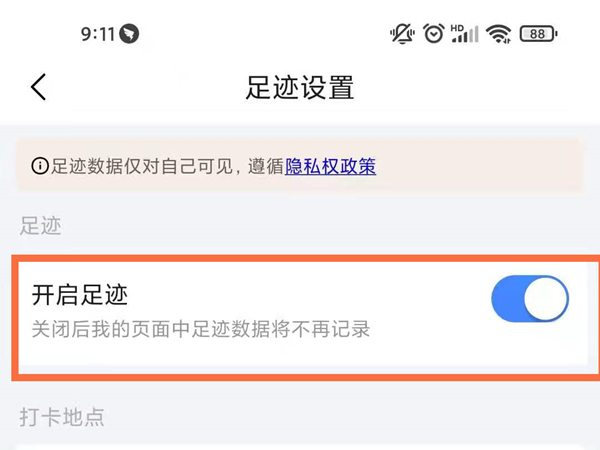Tap the 开启足迹 setting label
The height and width of the screenshot is (450, 600).
coord(80,295)
